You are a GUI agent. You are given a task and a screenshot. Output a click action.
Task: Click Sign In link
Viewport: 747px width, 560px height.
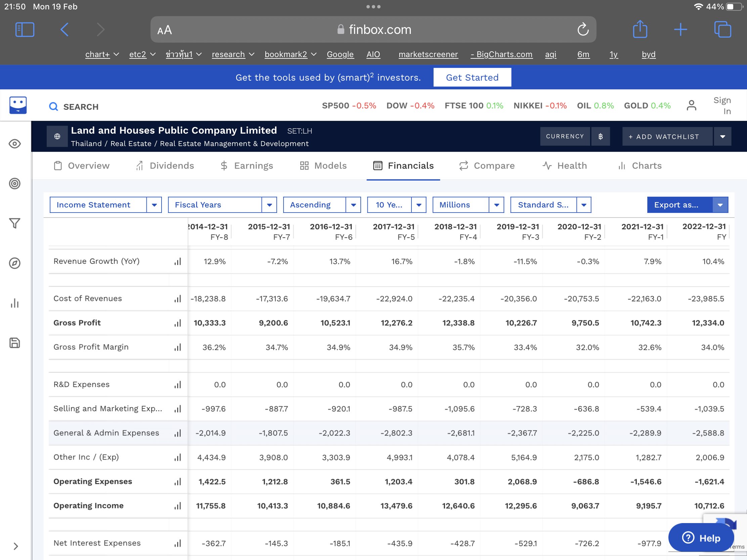[x=722, y=106]
